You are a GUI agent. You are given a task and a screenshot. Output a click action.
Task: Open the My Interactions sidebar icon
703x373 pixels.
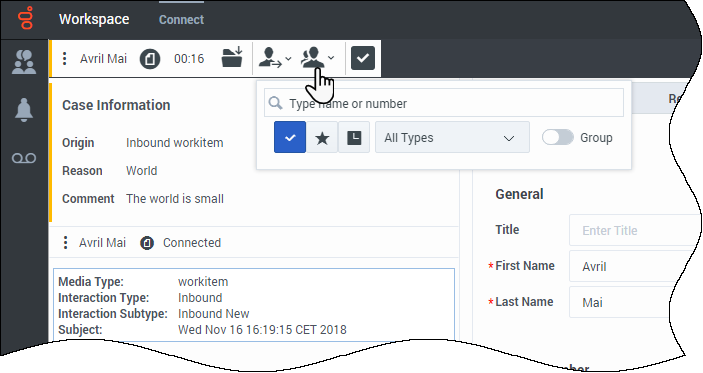click(24, 62)
